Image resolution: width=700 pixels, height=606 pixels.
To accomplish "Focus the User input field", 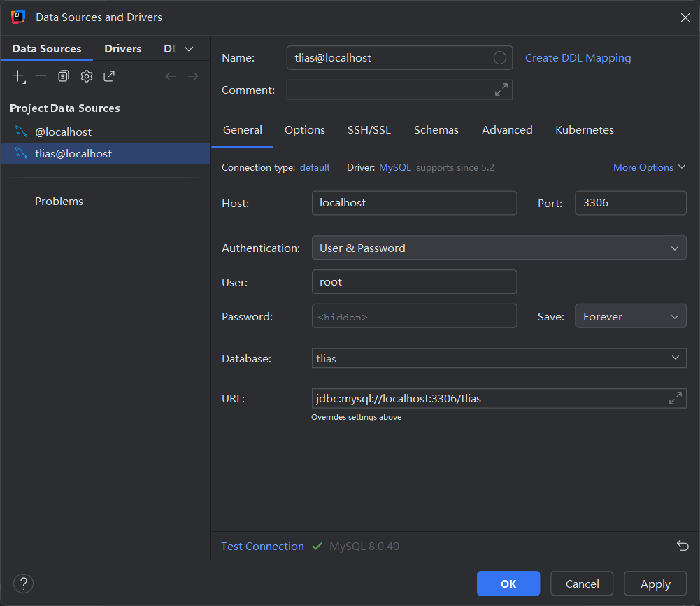I will pos(414,282).
